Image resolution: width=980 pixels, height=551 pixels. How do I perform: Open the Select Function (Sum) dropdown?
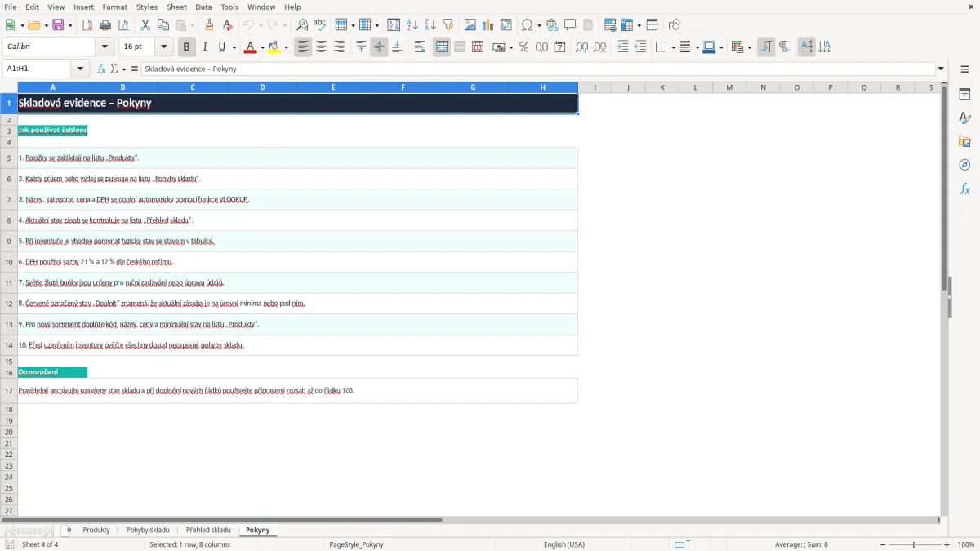pos(123,69)
